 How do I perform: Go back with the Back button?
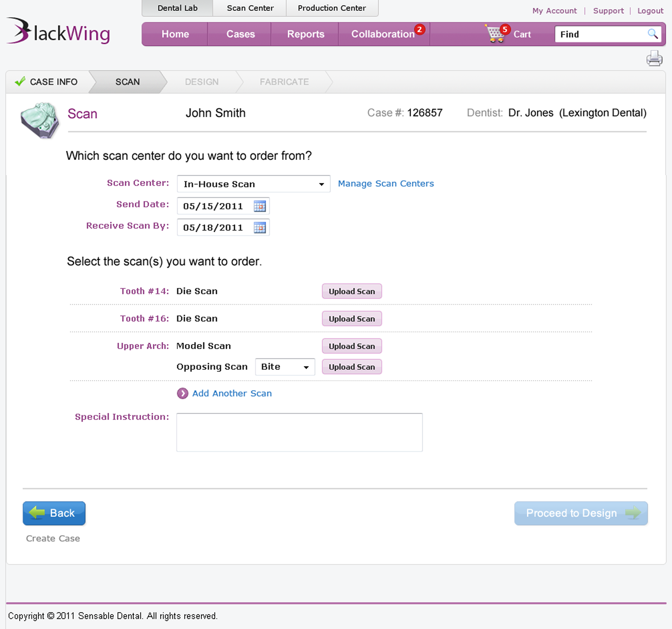pos(54,513)
